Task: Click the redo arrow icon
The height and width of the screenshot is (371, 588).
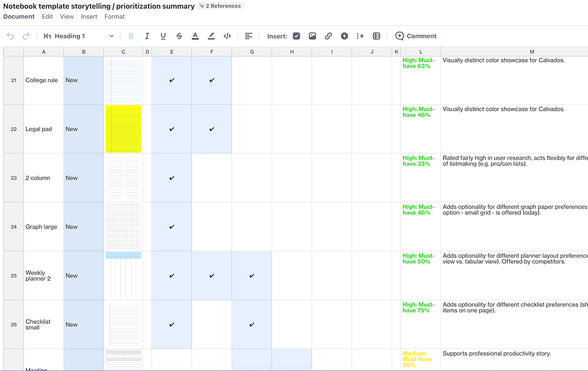Action: (x=26, y=36)
